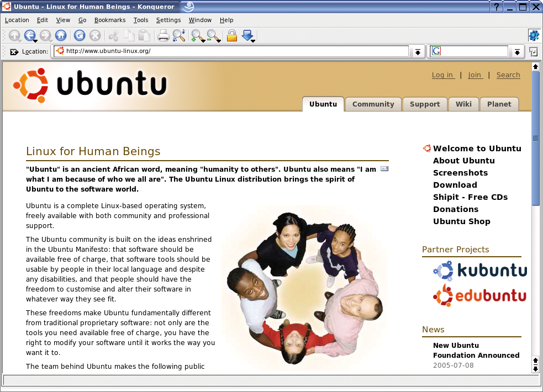
Task: Open the Donations sidebar link
Action: pyautogui.click(x=456, y=209)
